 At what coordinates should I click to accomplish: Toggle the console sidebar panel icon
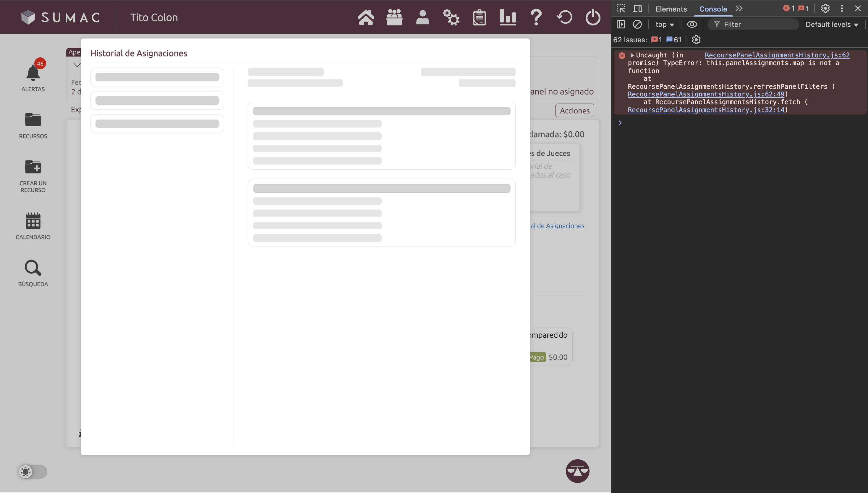click(621, 24)
